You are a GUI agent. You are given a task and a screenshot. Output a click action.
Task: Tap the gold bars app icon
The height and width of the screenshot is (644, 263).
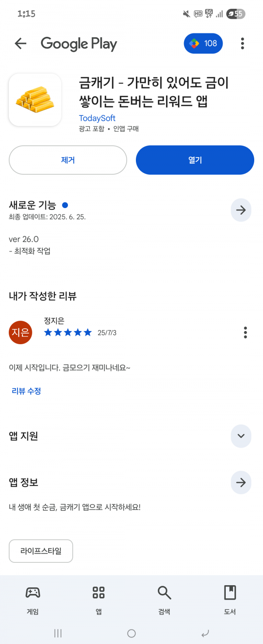pos(35,100)
